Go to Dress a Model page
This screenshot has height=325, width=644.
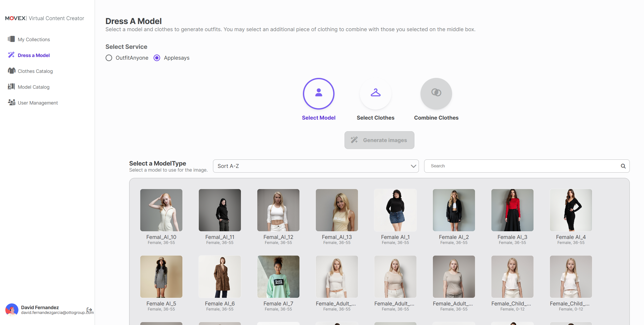tap(34, 55)
